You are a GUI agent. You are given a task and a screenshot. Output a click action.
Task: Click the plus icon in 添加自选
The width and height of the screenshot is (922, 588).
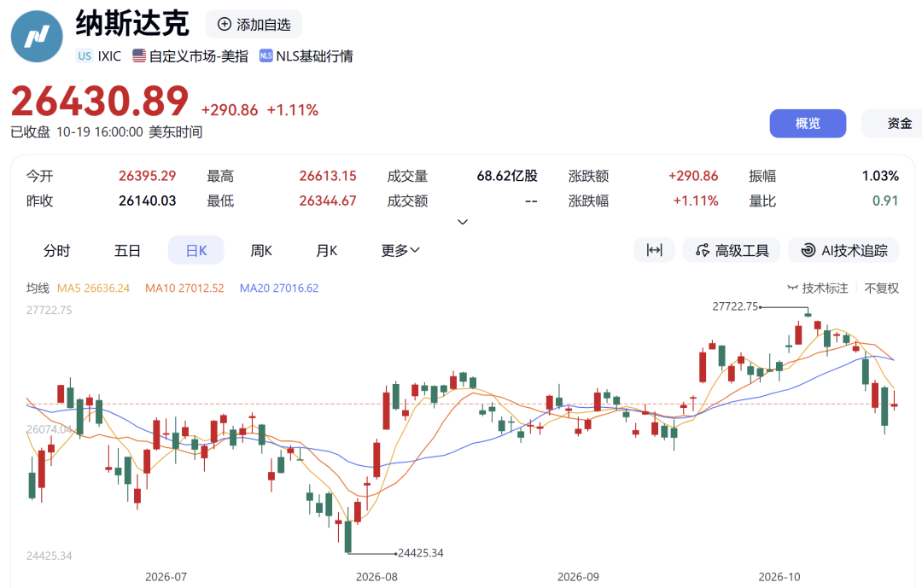224,24
